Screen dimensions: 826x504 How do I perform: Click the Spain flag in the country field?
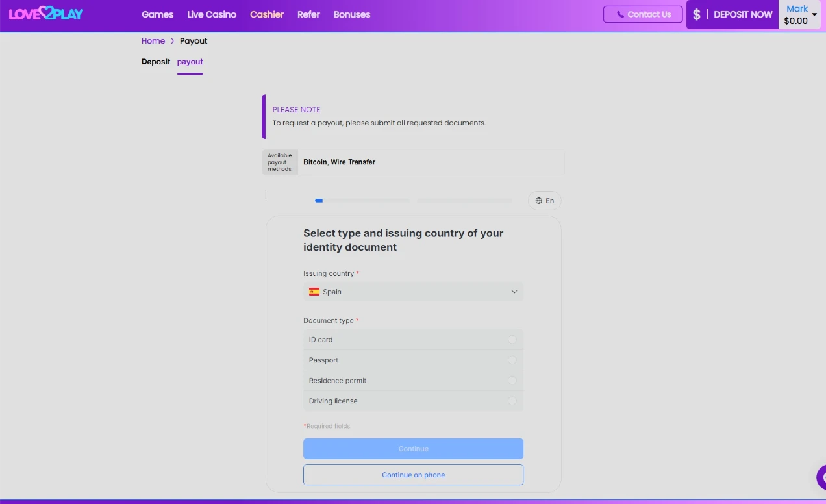314,292
